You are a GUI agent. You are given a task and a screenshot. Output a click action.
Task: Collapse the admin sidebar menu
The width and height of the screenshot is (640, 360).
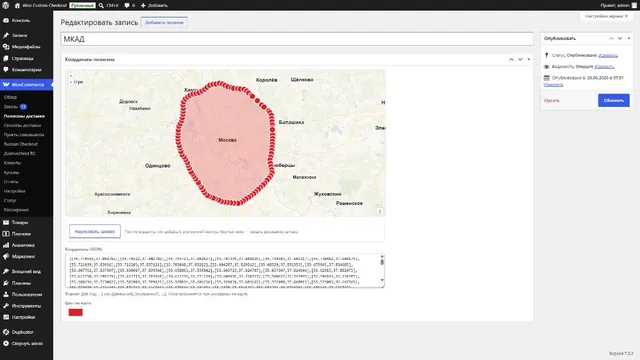[27, 344]
